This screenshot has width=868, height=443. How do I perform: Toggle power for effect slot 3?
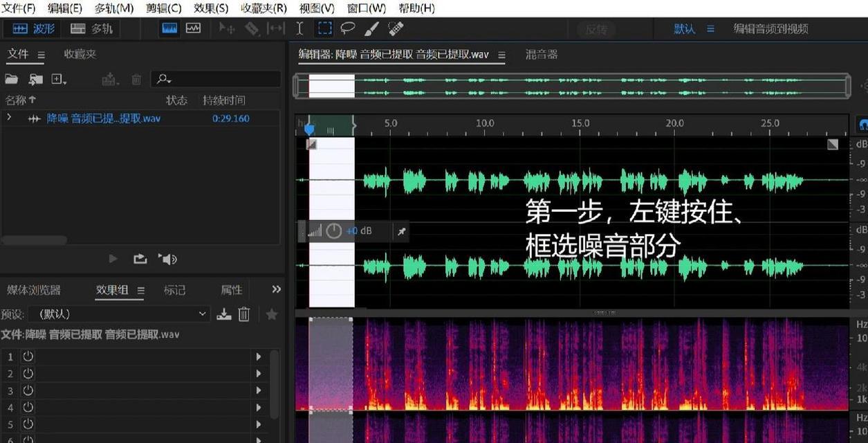pyautogui.click(x=28, y=390)
